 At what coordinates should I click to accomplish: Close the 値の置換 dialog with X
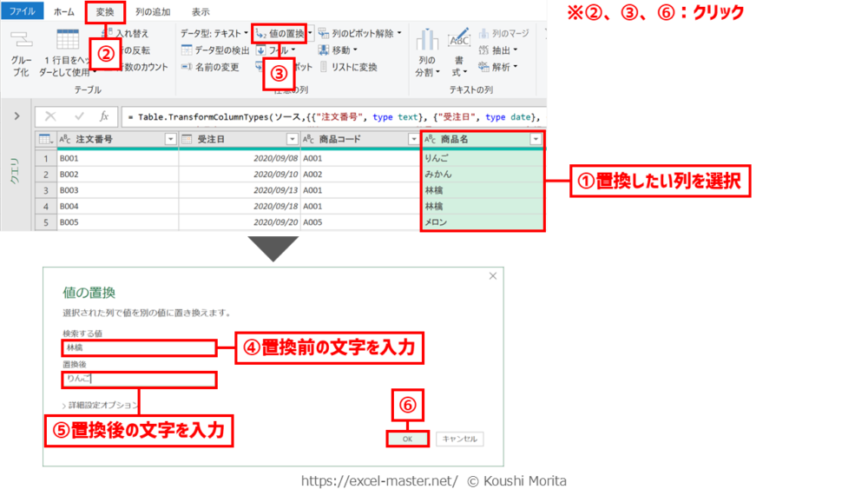point(493,276)
